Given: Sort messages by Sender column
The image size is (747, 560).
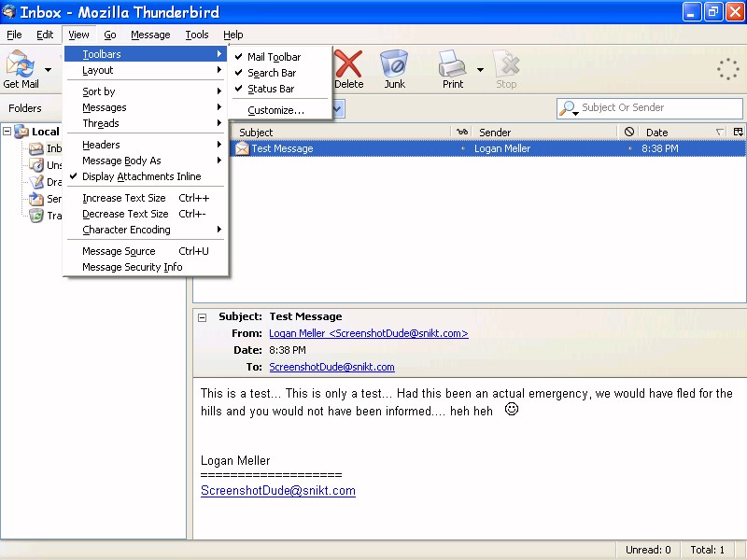Looking at the screenshot, I should (x=545, y=133).
